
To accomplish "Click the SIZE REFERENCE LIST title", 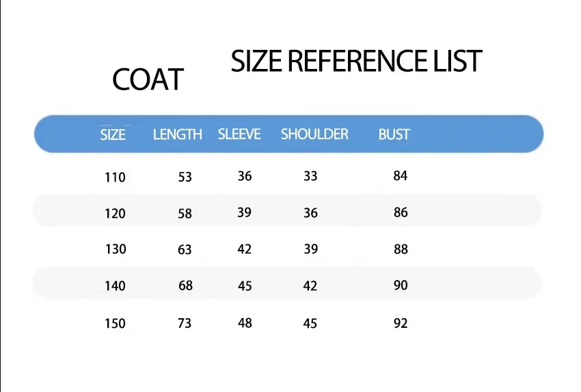I will click(356, 61).
